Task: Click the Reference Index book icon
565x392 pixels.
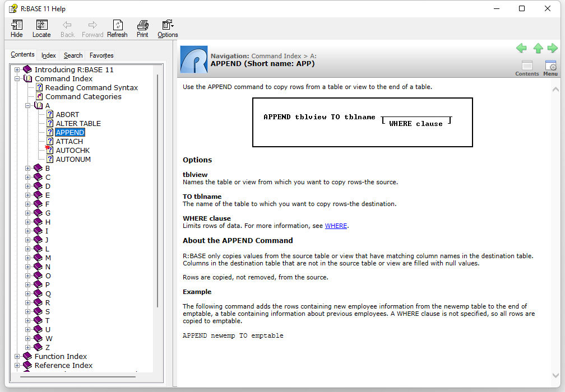Action: [27, 365]
